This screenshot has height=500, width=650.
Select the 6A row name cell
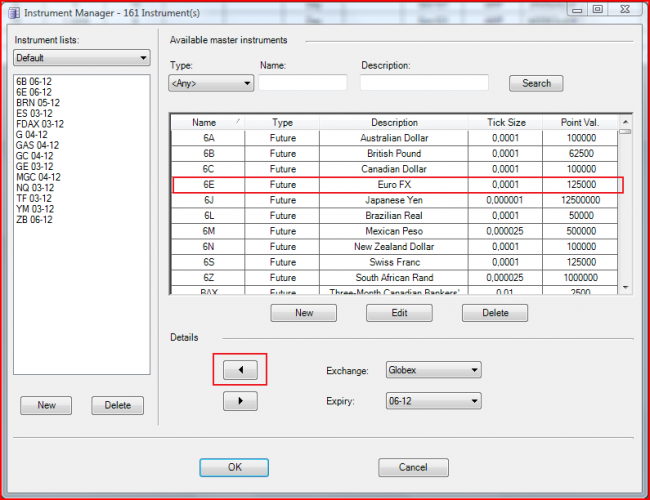208,138
